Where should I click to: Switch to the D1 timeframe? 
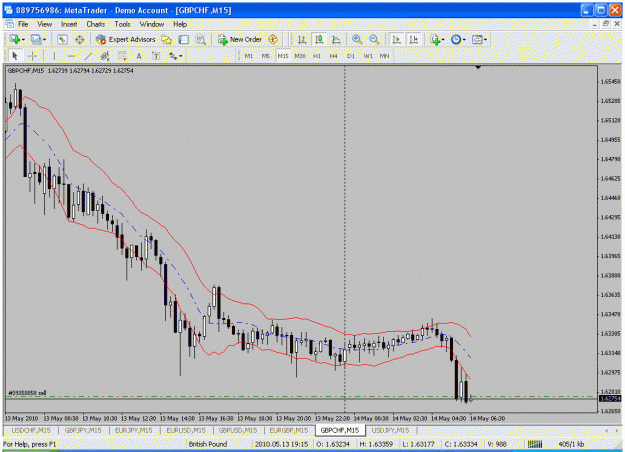[x=351, y=56]
